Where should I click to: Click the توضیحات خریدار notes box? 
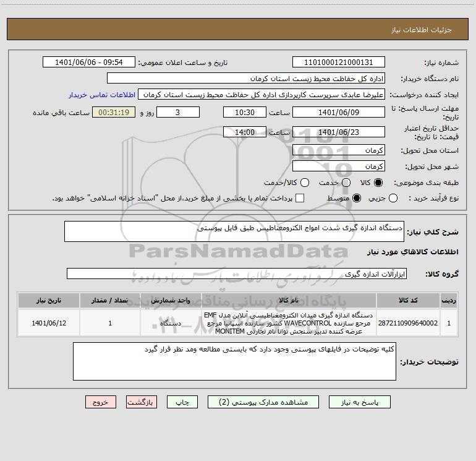point(234,361)
